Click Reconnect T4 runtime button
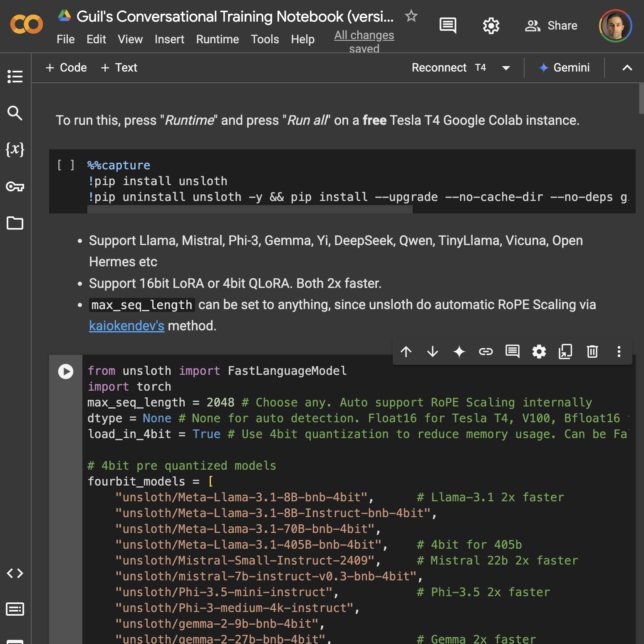This screenshot has width=644, height=644. (x=449, y=67)
